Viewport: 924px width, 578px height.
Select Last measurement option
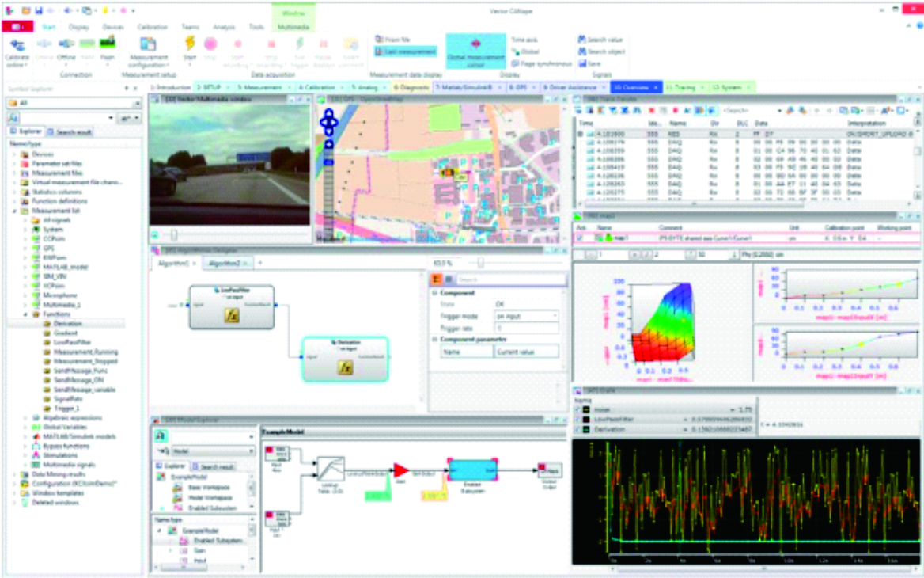[405, 51]
